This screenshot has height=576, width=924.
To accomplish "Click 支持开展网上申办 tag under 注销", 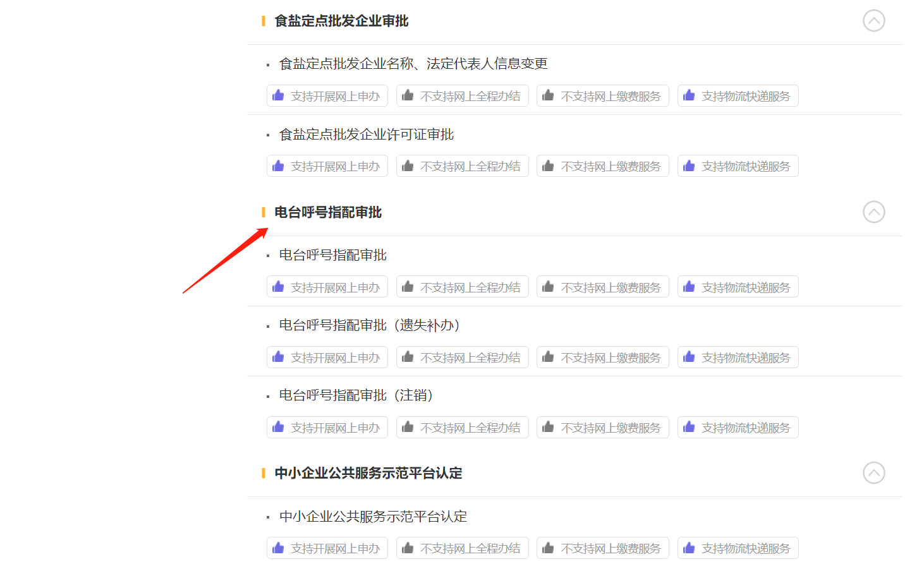I will (327, 428).
